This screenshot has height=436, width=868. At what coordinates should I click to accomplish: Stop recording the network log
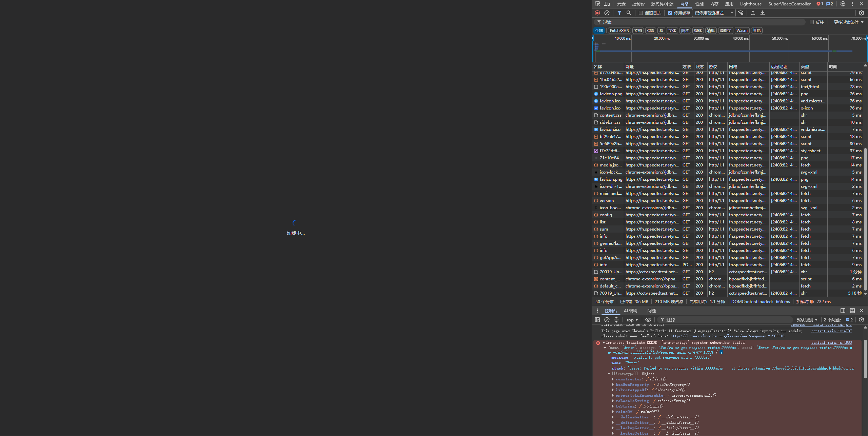pyautogui.click(x=597, y=13)
